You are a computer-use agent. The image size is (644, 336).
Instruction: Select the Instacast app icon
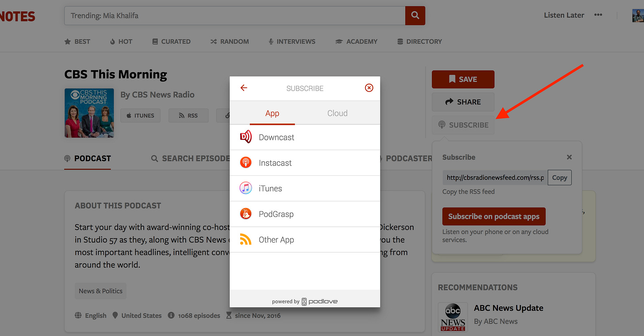245,162
